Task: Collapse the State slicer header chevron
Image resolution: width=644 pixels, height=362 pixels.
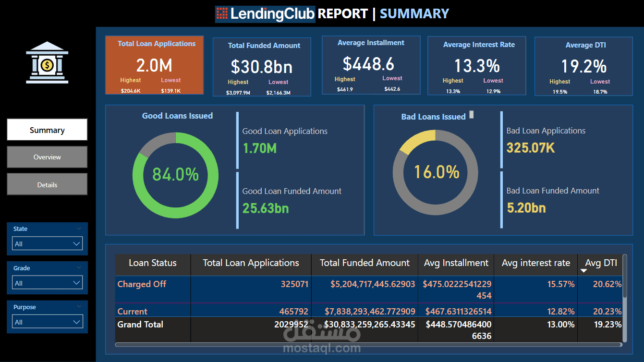Action: (79, 229)
